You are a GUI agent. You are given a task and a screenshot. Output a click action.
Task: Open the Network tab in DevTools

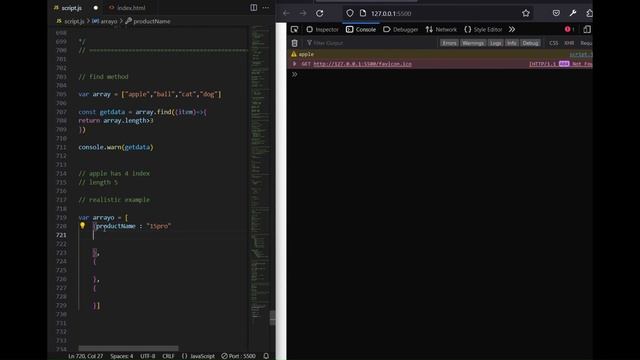point(441,29)
